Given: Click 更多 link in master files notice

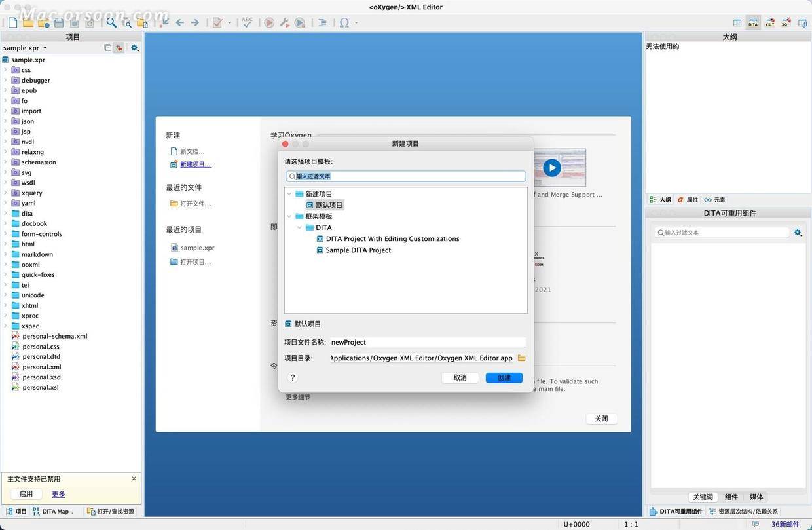Looking at the screenshot, I should pyautogui.click(x=58, y=494).
